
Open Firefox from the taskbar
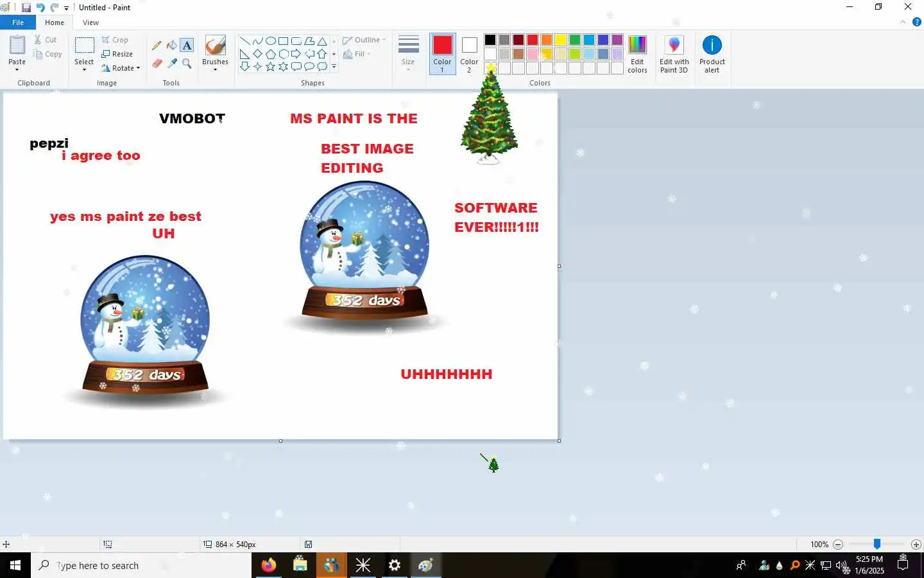point(268,565)
